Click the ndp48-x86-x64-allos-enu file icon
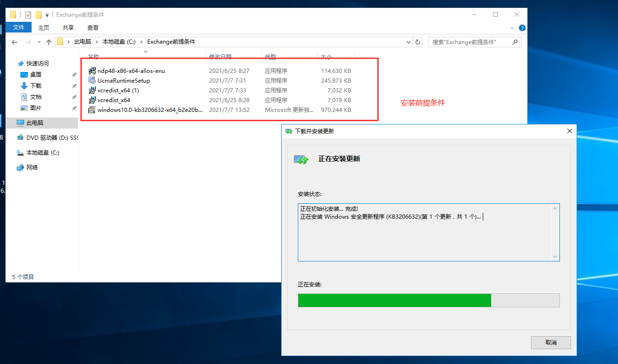618x364 pixels. [x=92, y=71]
